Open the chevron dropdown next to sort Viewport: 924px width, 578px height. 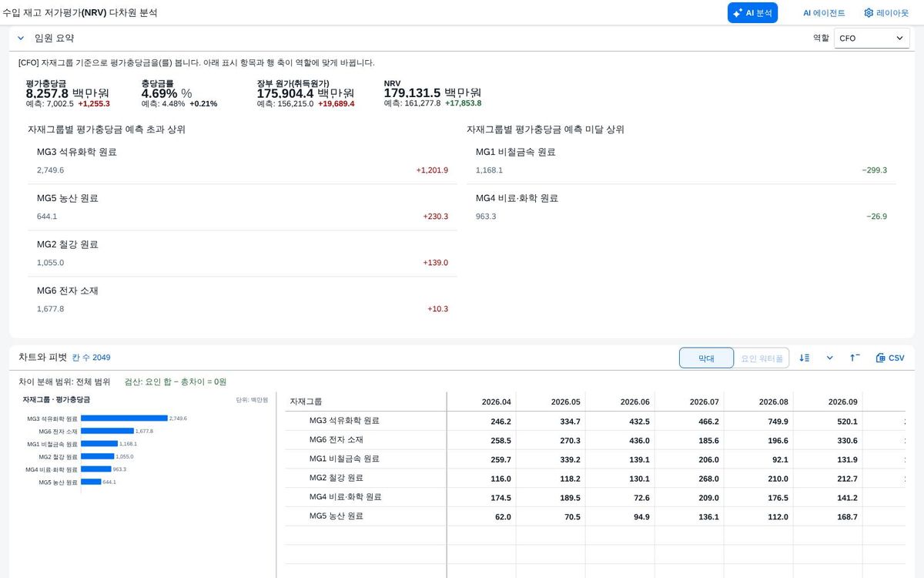829,358
